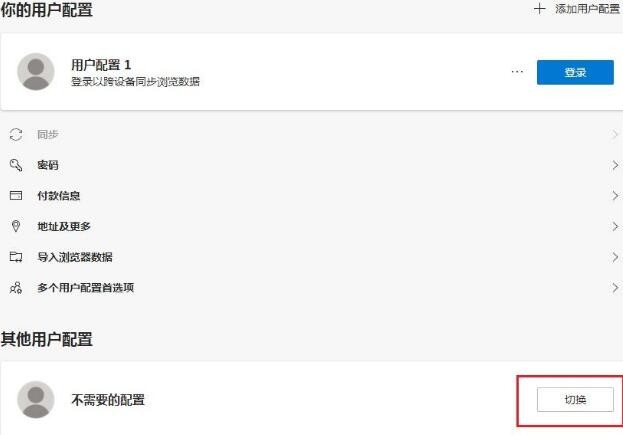Click the sync arrows icon
623x435 pixels.
16,134
